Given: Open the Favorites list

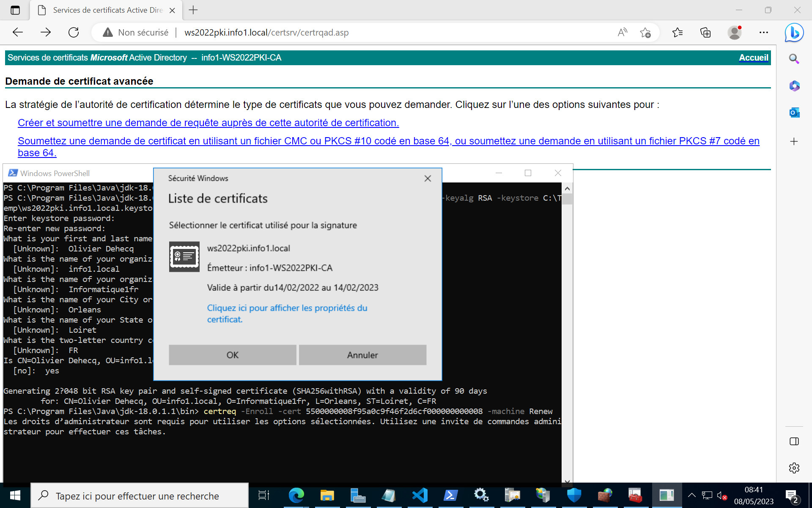Looking at the screenshot, I should 677,33.
